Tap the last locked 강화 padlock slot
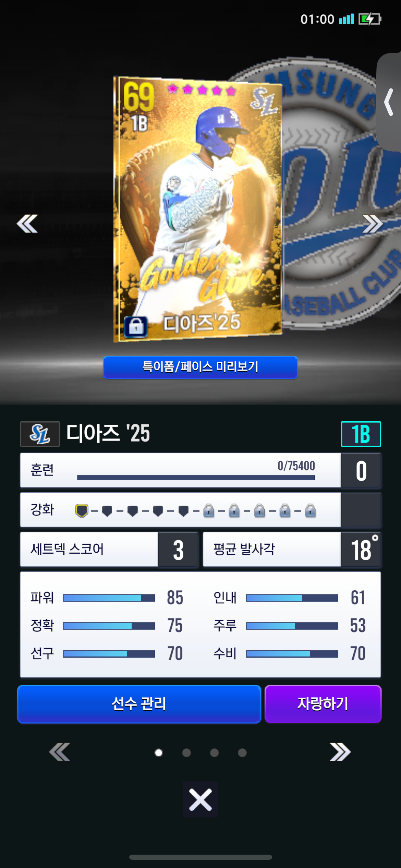401x868 pixels. point(310,510)
